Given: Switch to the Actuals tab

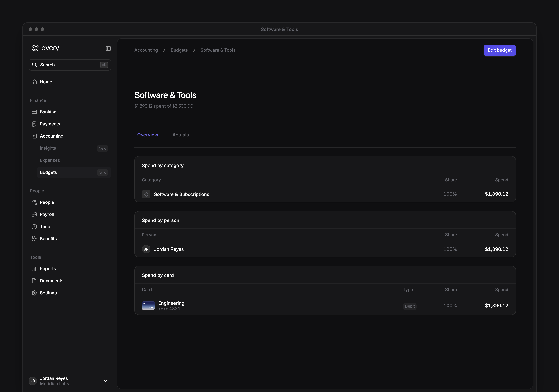Looking at the screenshot, I should tap(180, 135).
